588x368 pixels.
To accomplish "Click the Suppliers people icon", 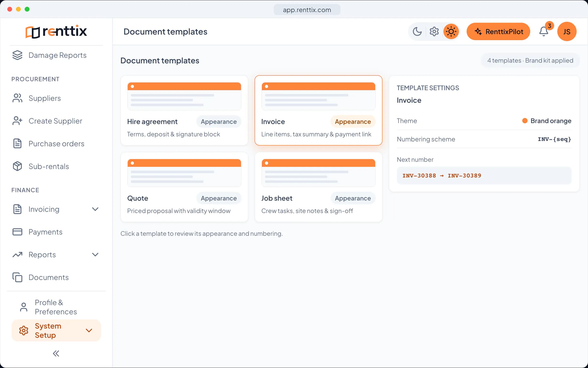I will [17, 98].
